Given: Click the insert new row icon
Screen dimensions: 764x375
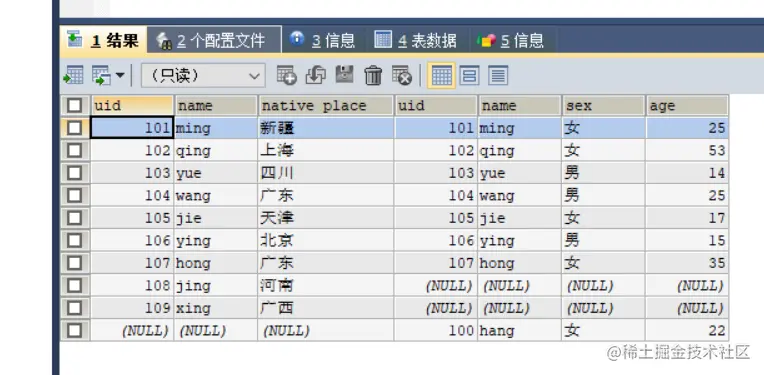Looking at the screenshot, I should pyautogui.click(x=286, y=75).
